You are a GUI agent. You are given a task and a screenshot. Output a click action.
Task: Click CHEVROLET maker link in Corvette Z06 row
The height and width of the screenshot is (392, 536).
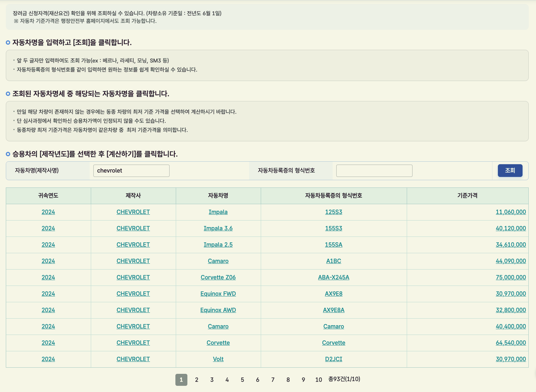tap(133, 277)
